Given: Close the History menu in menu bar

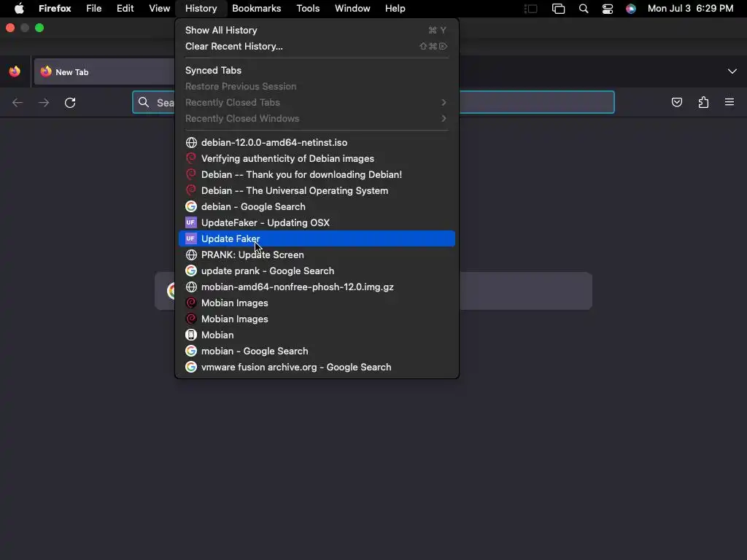Looking at the screenshot, I should click(x=201, y=9).
